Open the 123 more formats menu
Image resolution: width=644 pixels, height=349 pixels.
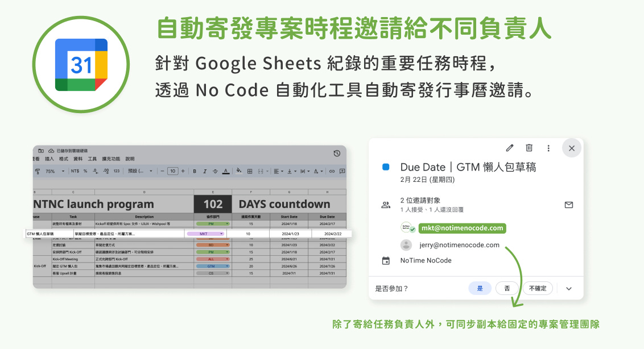point(117,171)
